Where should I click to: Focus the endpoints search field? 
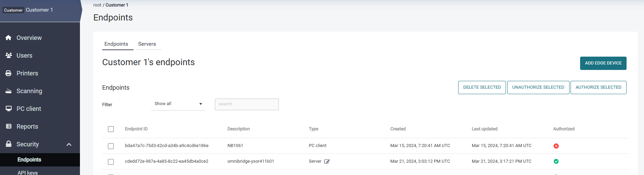[x=247, y=104]
